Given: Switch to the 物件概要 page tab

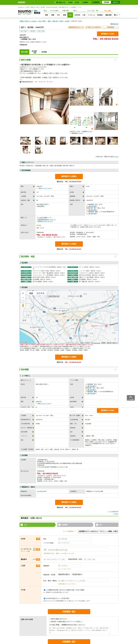Looking at the screenshot, I should (x=44, y=52).
